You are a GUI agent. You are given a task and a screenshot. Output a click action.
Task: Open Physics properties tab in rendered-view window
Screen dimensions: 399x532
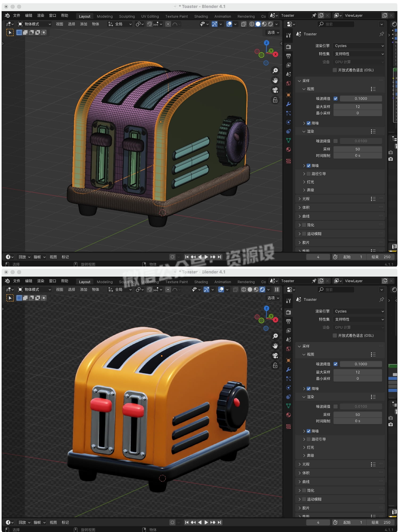288,388
